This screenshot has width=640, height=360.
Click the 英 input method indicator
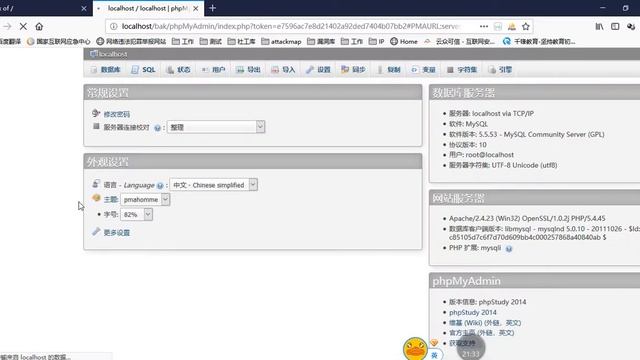(x=434, y=355)
